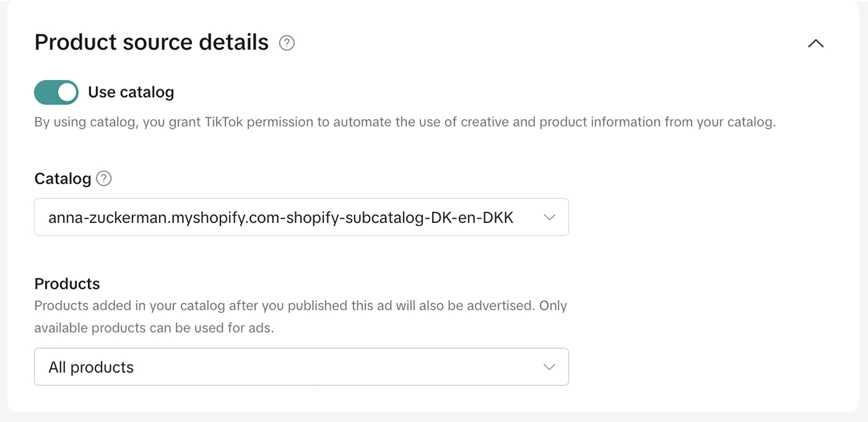Click the "Use catalog" label text
Image resolution: width=868 pixels, height=422 pixels.
point(131,92)
